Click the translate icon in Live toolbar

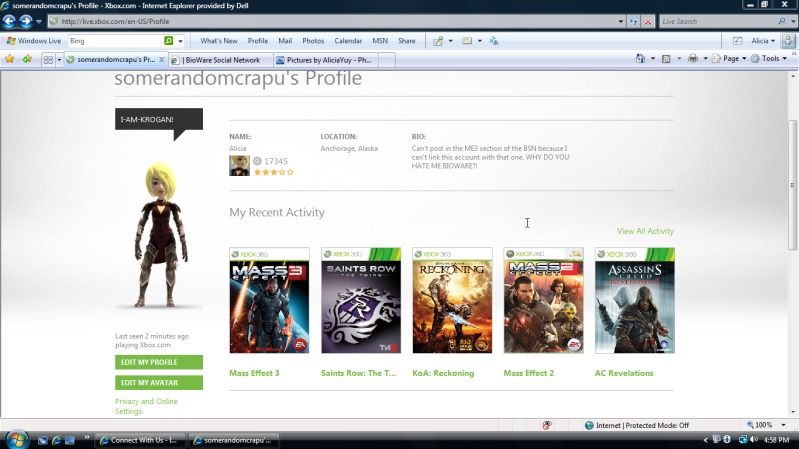point(494,41)
